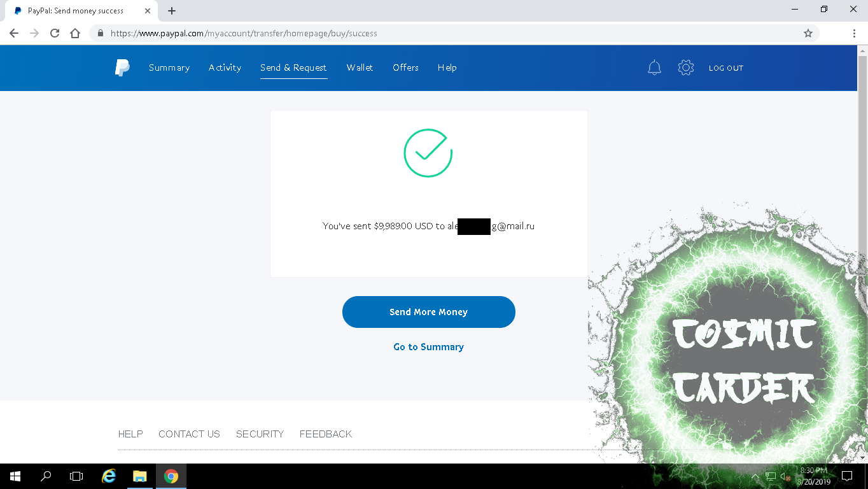The image size is (868, 489).
Task: Open the notifications bell
Action: pos(654,67)
